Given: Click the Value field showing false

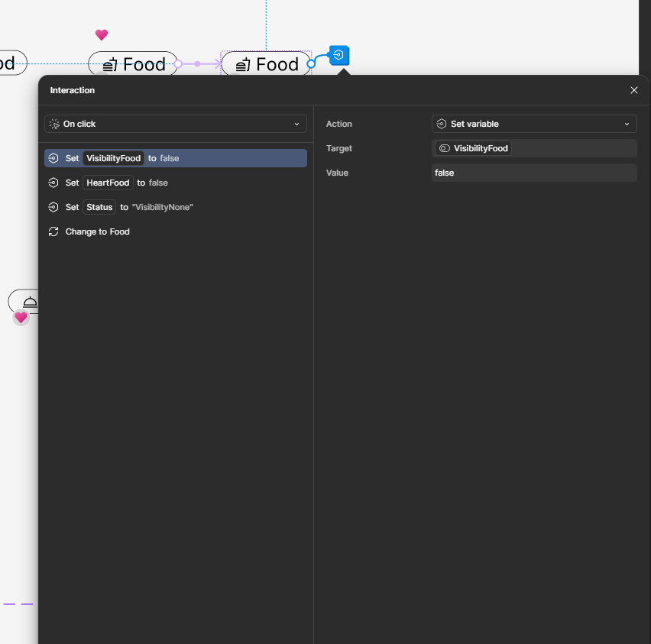Looking at the screenshot, I should [x=534, y=173].
